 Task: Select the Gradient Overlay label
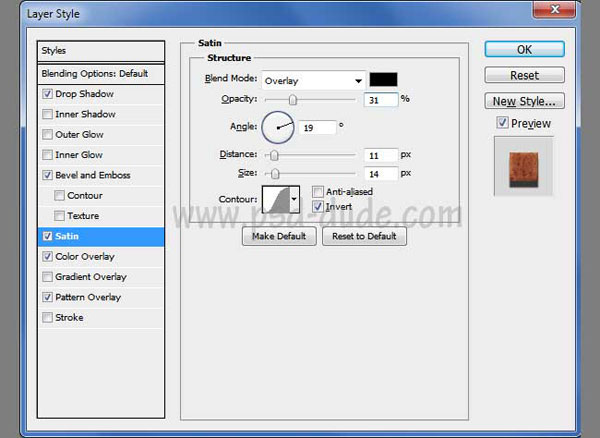[91, 277]
